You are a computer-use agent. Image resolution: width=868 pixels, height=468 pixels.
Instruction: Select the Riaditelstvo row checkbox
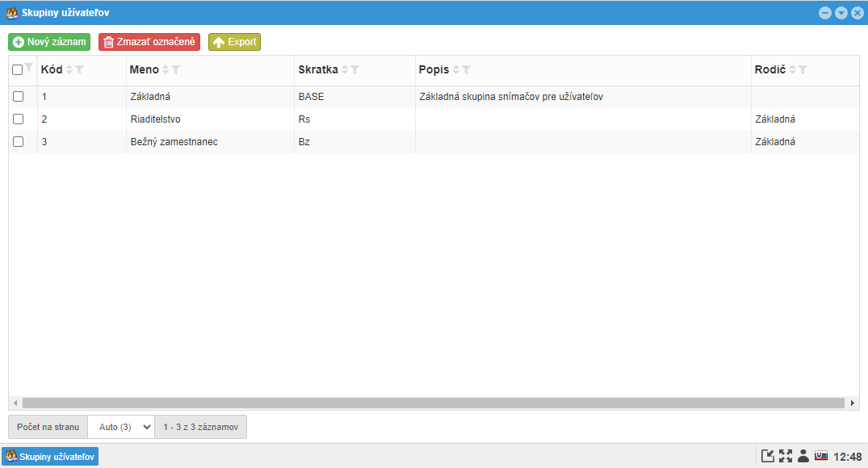19,119
